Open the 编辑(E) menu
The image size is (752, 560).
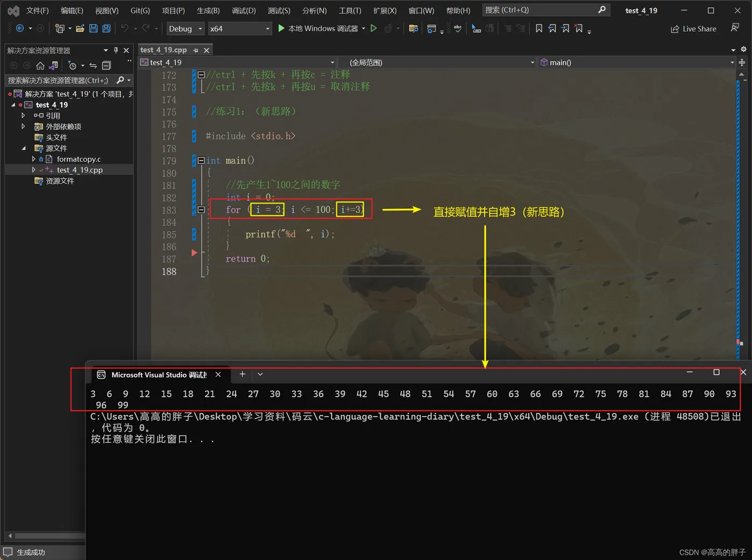coord(72,11)
